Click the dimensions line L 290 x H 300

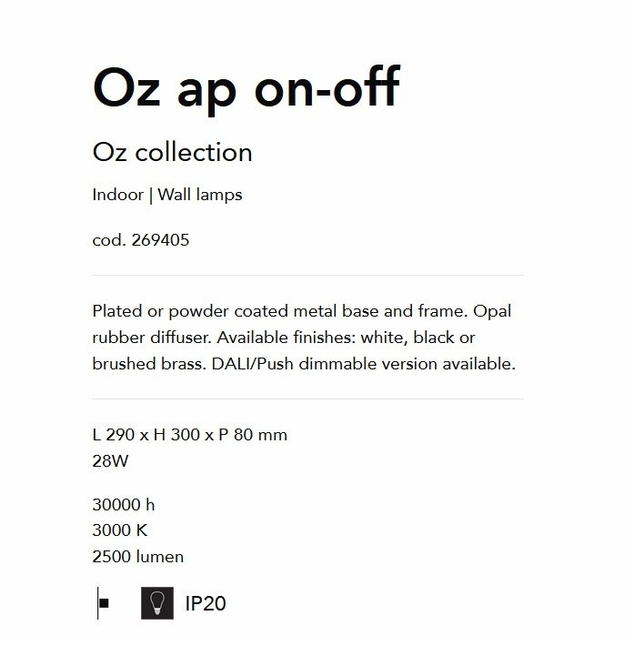190,435
